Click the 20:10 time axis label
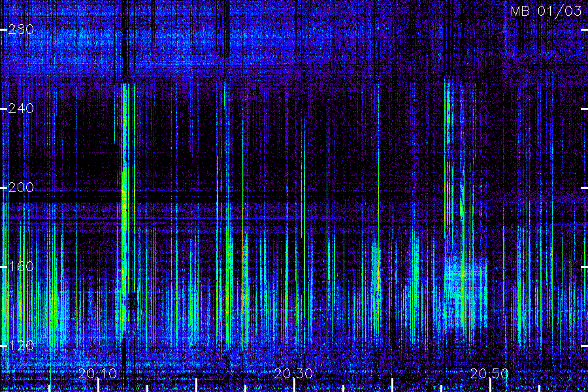Viewport: 588px width, 392px height. pos(98,373)
